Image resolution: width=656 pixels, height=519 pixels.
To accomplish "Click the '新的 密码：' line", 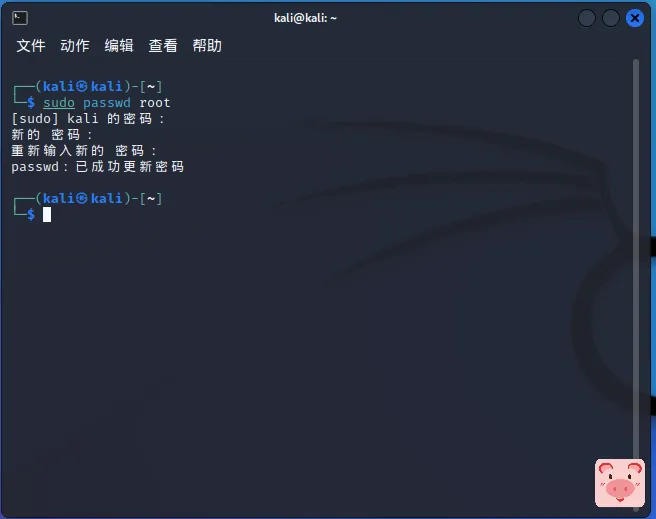I will [x=52, y=135].
